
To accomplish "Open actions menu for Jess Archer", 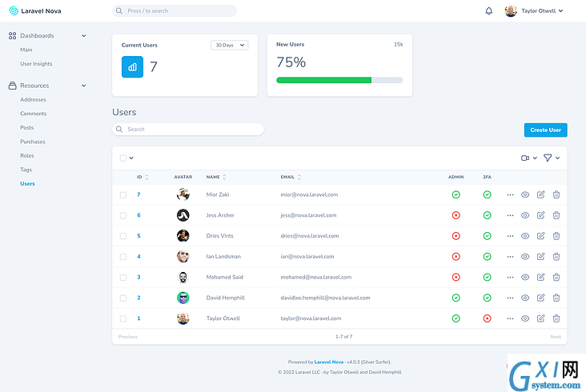I will tap(510, 215).
